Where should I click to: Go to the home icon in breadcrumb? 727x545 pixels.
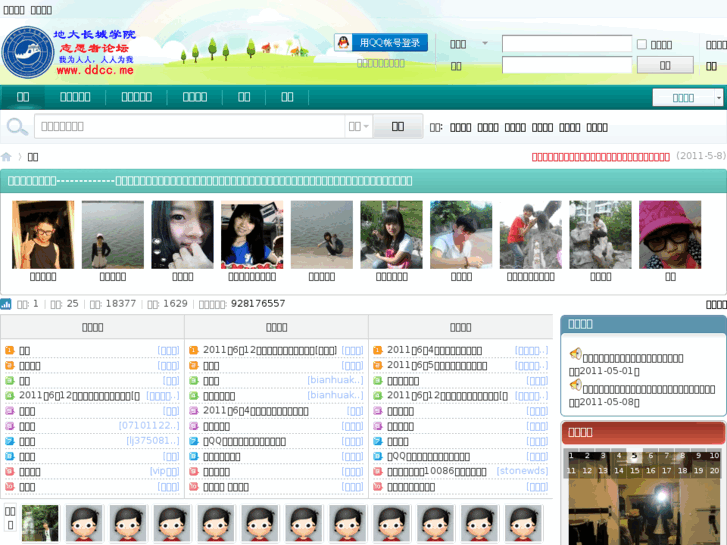[6, 157]
